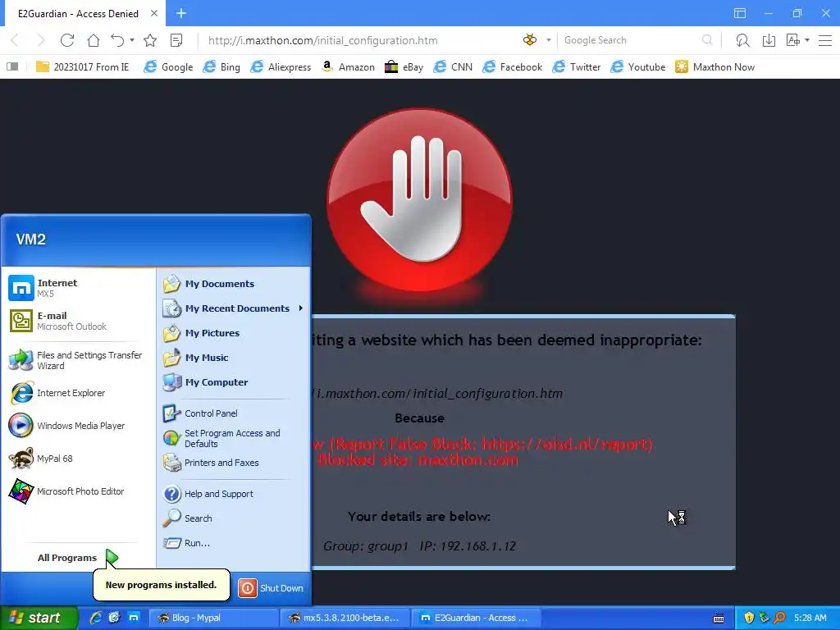Viewport: 840px width, 630px height.
Task: Click the address bar URL field
Action: tap(359, 40)
